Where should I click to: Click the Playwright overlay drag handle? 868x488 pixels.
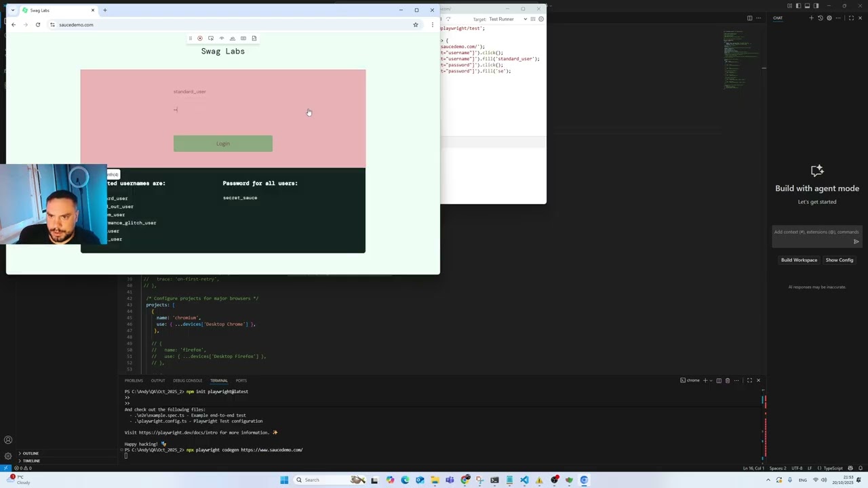pos(191,39)
